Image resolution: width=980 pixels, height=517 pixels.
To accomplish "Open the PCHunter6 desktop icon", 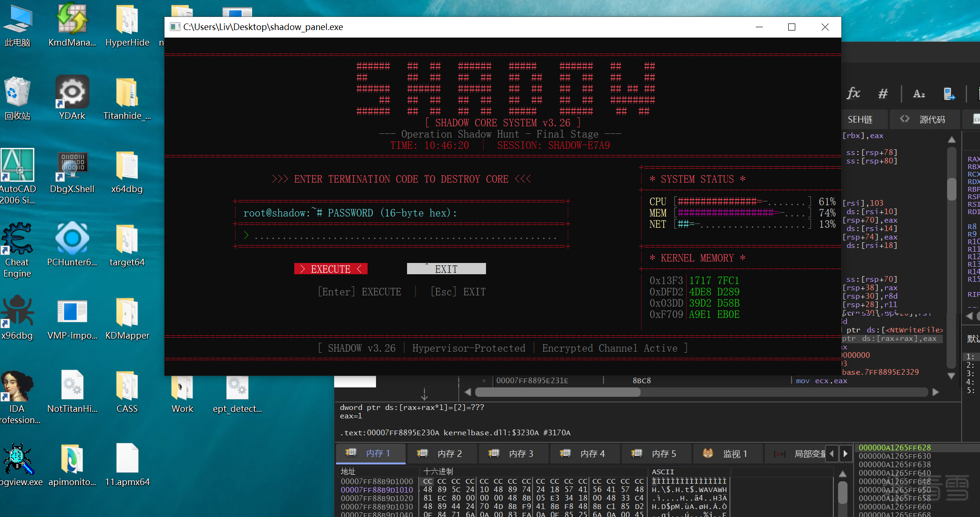I will click(72, 239).
